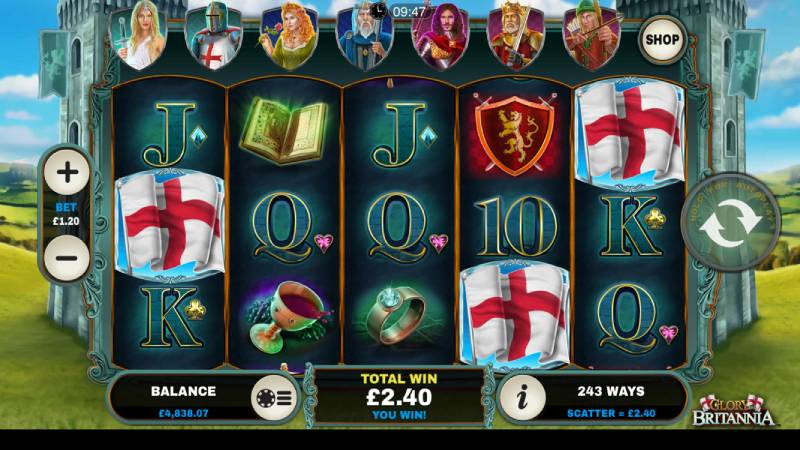Select the wizard Merlin portrait
Screen dimensions: 800x450
[364, 37]
